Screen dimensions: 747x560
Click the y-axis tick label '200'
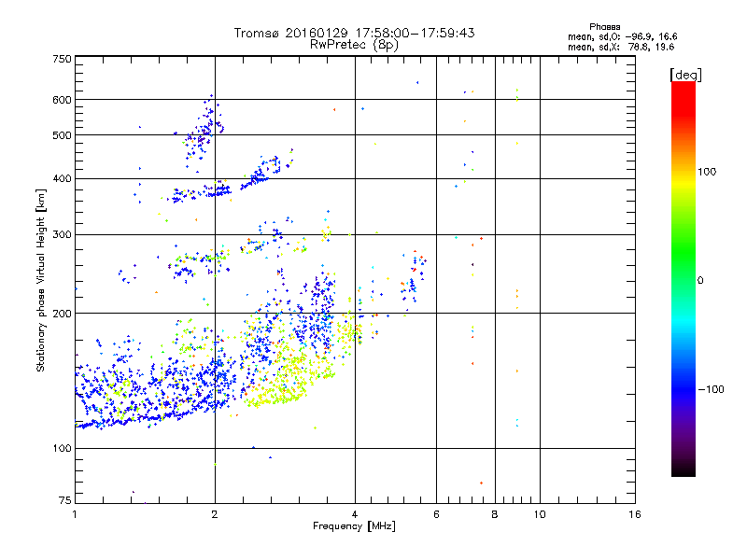[x=62, y=314]
